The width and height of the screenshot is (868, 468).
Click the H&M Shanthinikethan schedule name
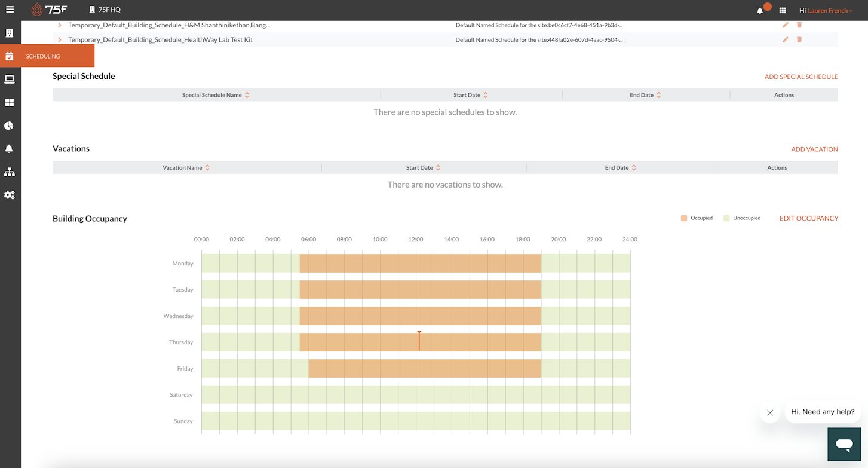169,25
